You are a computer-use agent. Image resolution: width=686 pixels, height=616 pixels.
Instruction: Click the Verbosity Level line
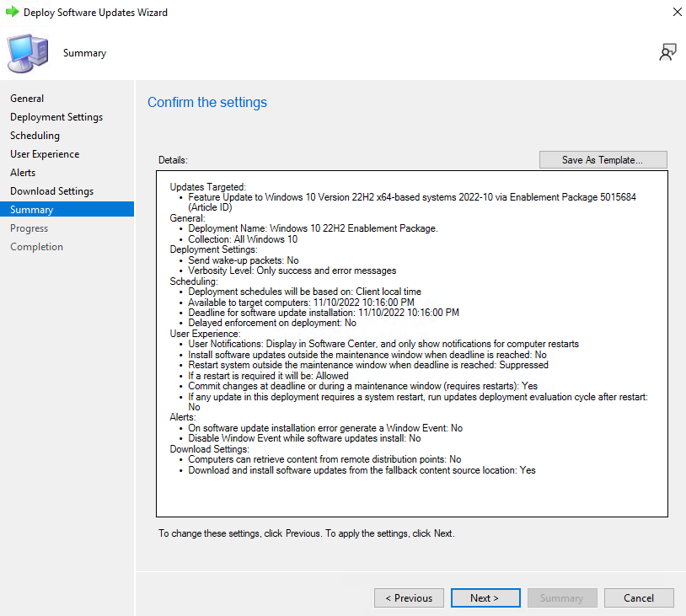coord(292,271)
